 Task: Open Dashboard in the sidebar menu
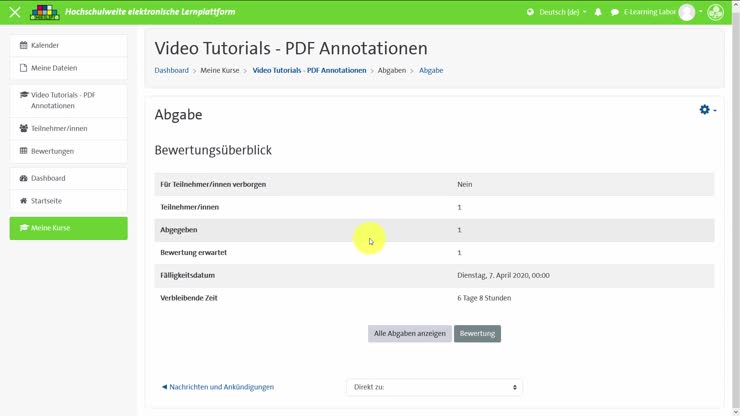tap(68, 178)
